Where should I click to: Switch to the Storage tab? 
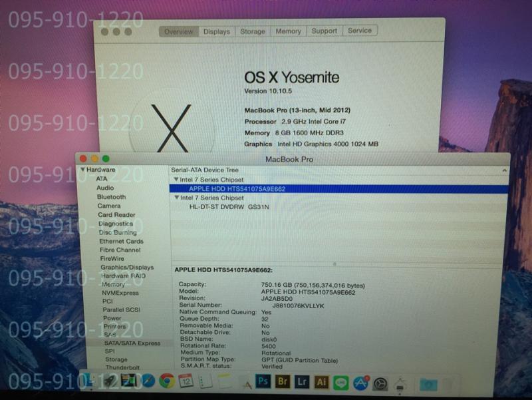click(x=252, y=31)
